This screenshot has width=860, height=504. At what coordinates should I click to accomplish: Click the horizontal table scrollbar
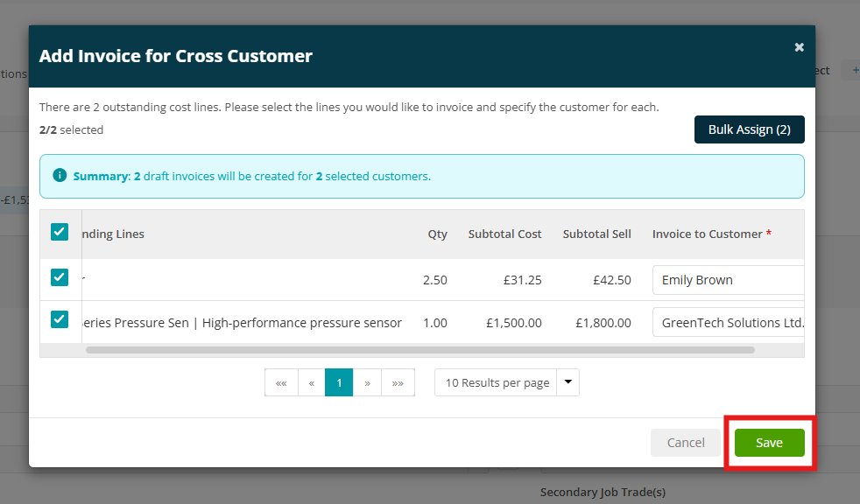(x=420, y=349)
